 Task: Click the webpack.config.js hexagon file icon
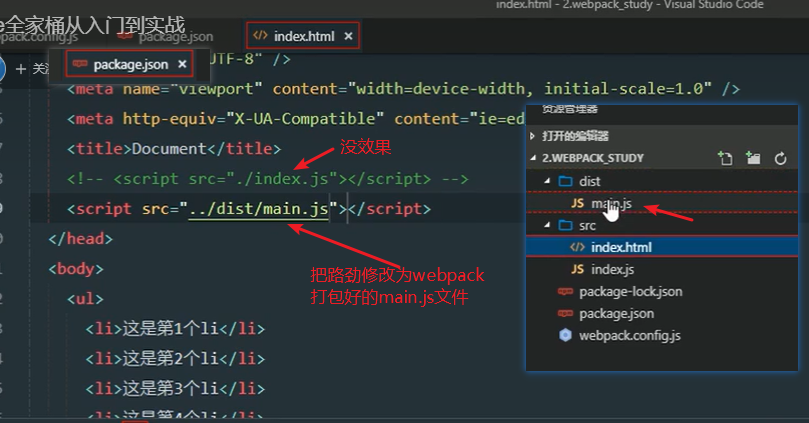[565, 335]
